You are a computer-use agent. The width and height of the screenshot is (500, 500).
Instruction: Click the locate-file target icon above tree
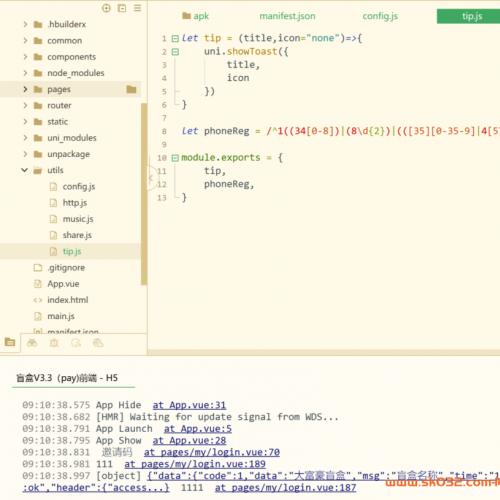(106, 8)
